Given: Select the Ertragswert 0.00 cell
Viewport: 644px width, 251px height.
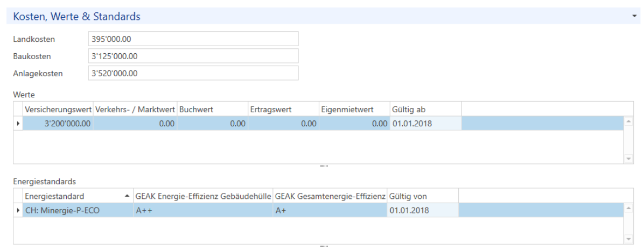Looking at the screenshot, I should coord(283,124).
